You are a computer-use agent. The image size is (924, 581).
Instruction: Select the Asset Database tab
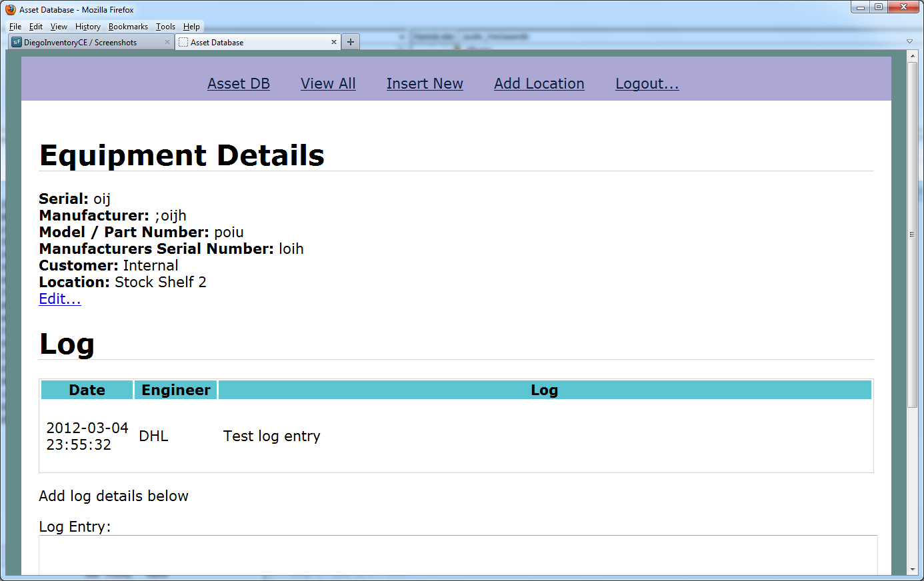click(233, 41)
